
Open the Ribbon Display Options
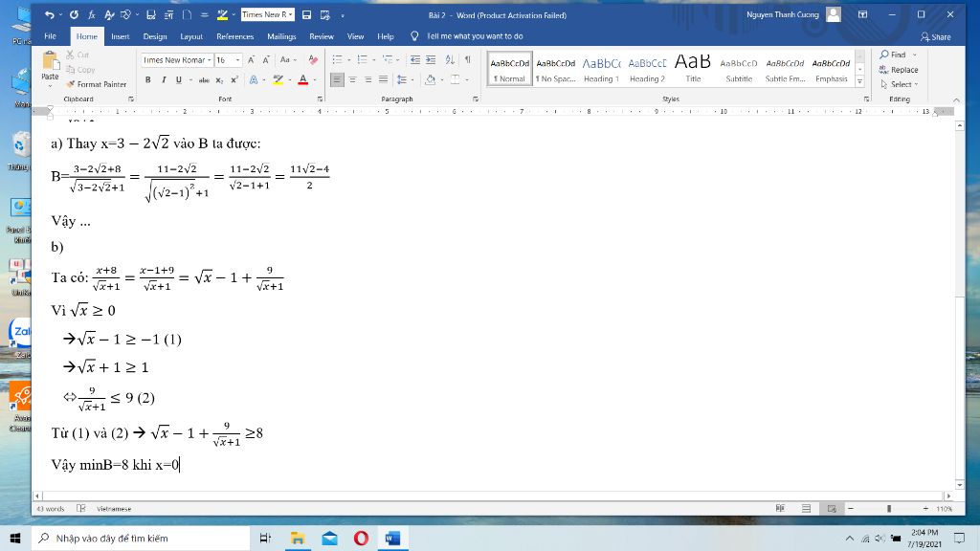(x=863, y=14)
